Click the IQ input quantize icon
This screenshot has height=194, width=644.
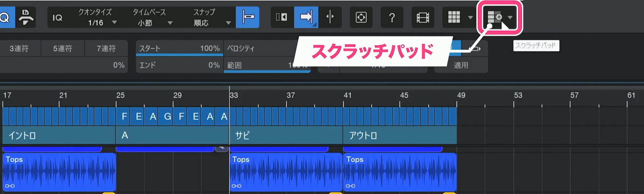(x=57, y=18)
